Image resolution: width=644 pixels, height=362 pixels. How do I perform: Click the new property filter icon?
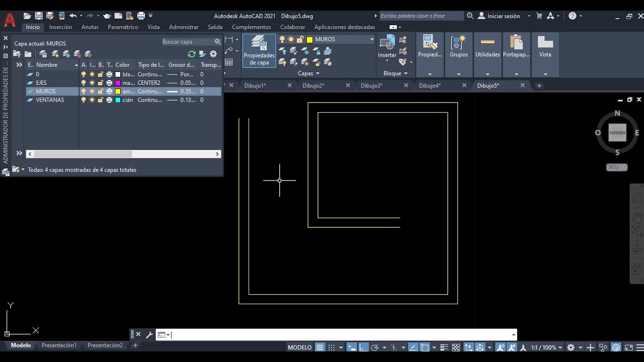pos(17,54)
